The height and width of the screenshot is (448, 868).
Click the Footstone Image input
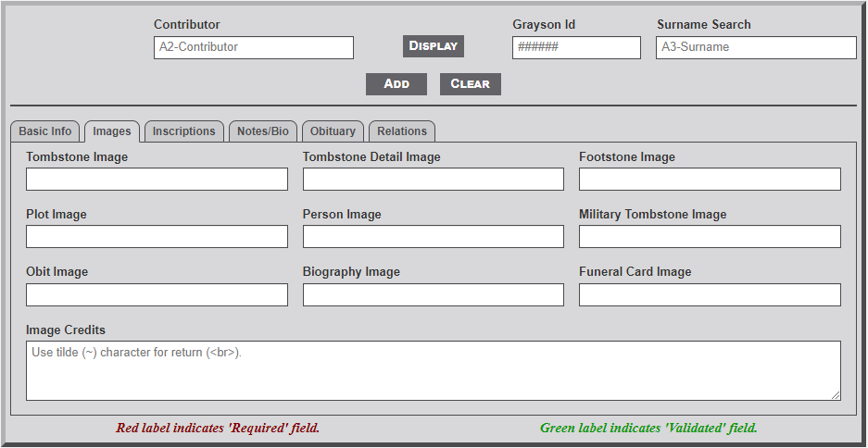click(x=710, y=180)
